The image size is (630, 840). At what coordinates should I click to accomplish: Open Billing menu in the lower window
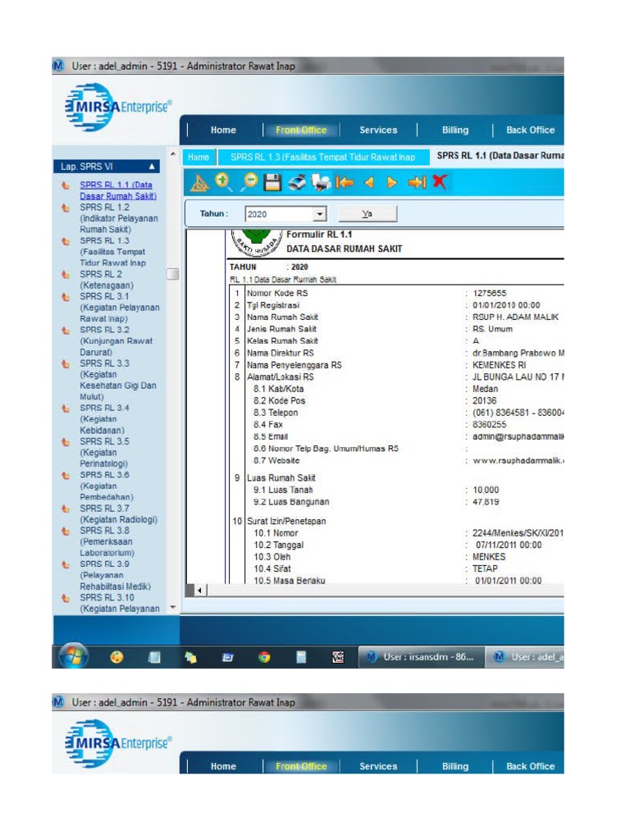tap(454, 766)
